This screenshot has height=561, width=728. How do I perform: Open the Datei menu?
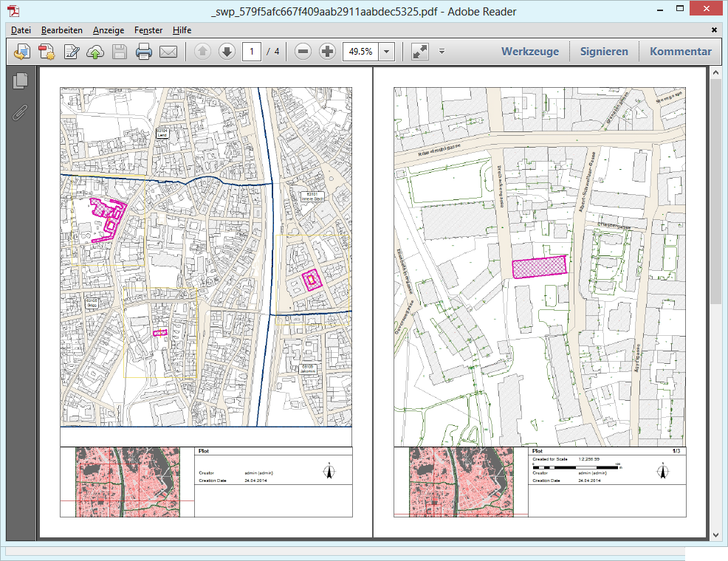click(21, 30)
